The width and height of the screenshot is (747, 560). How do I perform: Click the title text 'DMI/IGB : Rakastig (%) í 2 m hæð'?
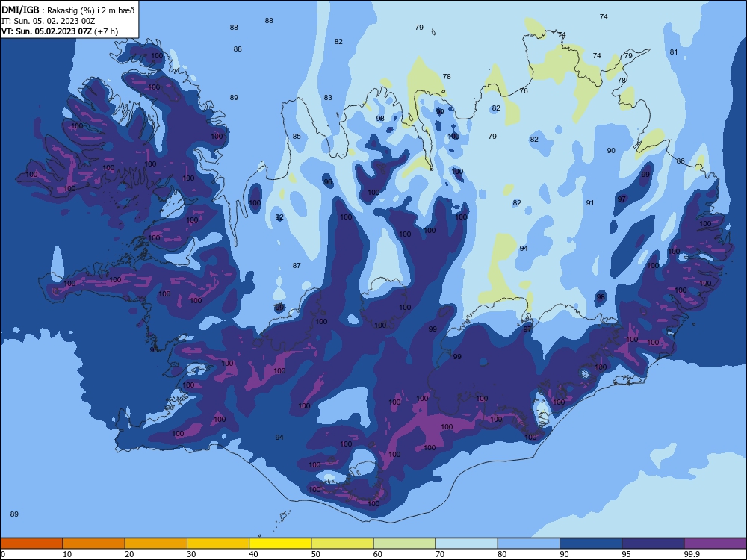[68, 10]
